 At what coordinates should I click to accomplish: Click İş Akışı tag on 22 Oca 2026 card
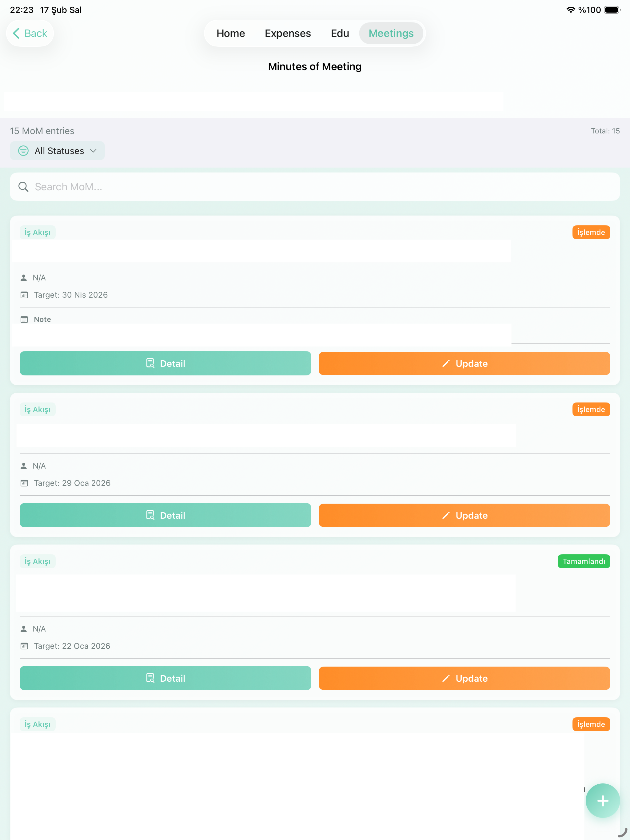pyautogui.click(x=38, y=561)
